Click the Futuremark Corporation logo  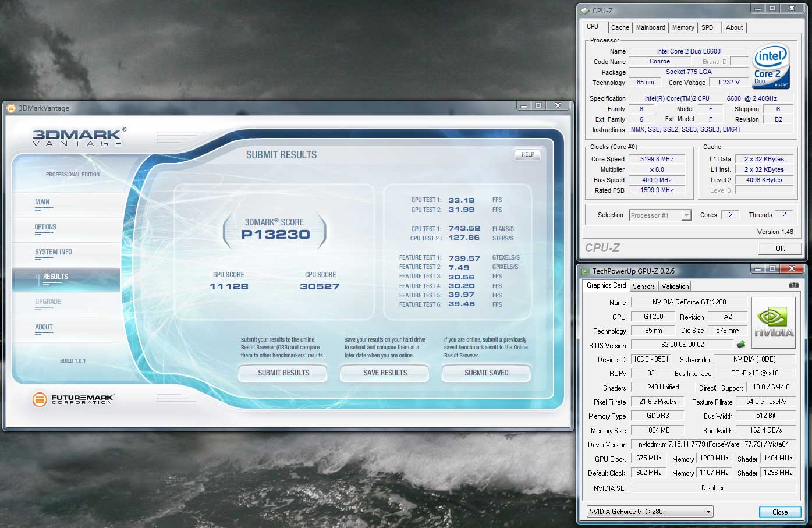coord(73,399)
